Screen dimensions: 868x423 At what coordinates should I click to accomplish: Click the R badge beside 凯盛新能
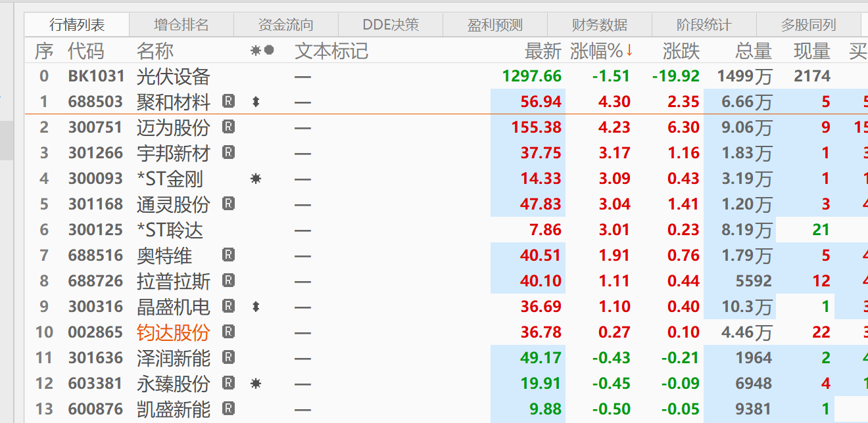(228, 409)
